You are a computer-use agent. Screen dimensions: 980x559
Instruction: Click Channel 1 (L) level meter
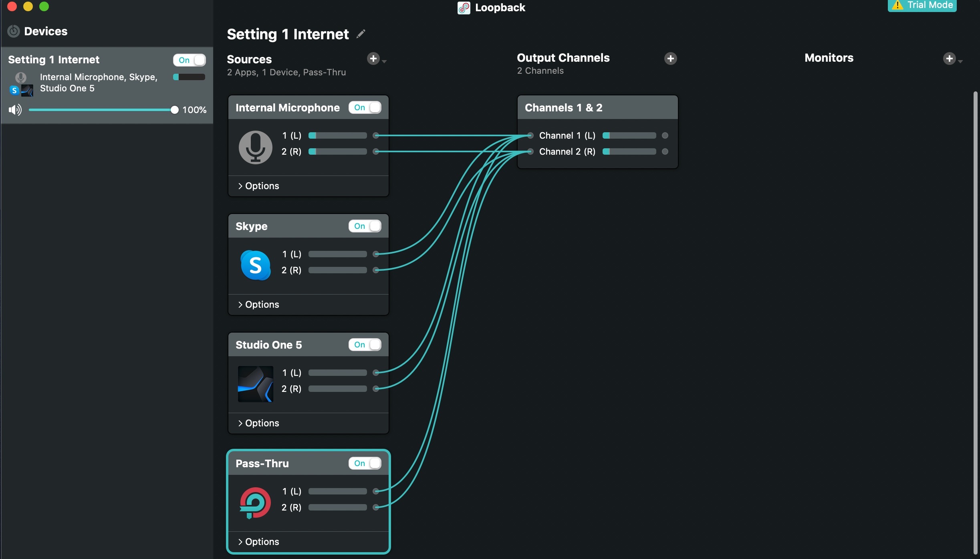coord(629,135)
